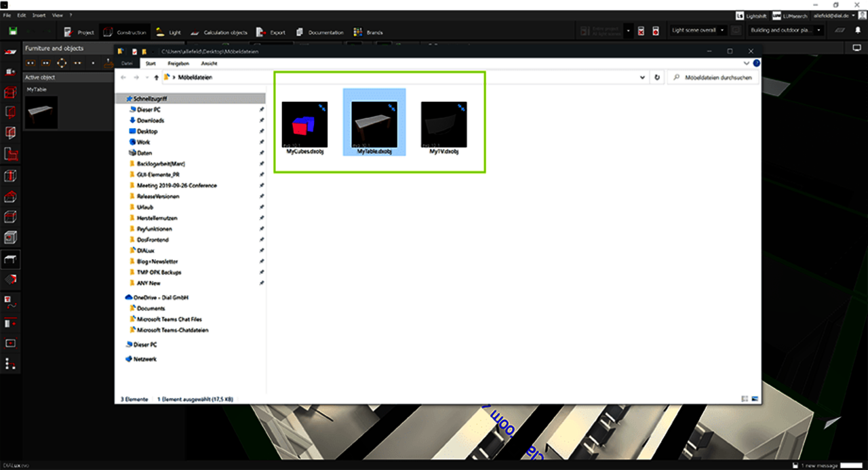868x470 pixels.
Task: Click the green Save icon in toolbar
Action: pos(13,31)
